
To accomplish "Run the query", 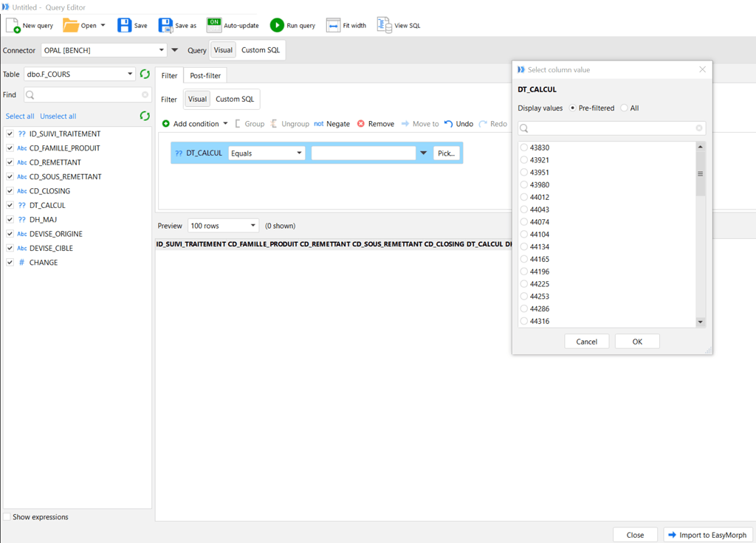I will click(x=292, y=24).
